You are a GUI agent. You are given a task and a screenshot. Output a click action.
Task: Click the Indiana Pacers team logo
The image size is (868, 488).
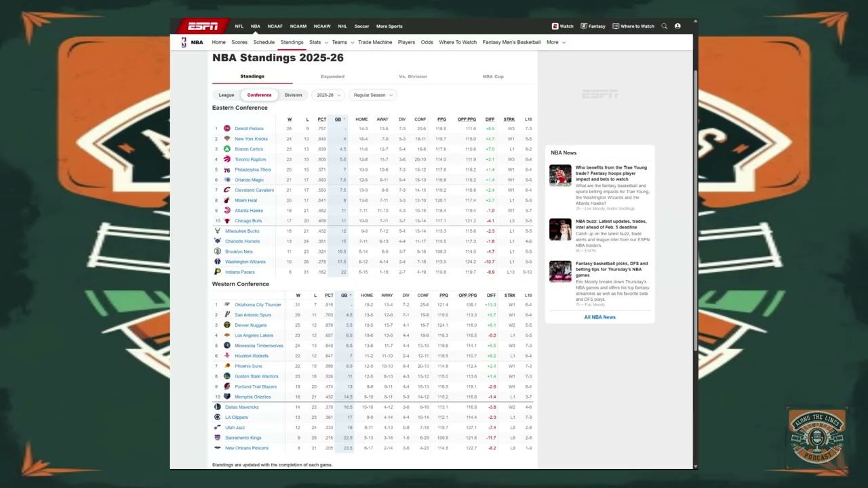tap(218, 272)
